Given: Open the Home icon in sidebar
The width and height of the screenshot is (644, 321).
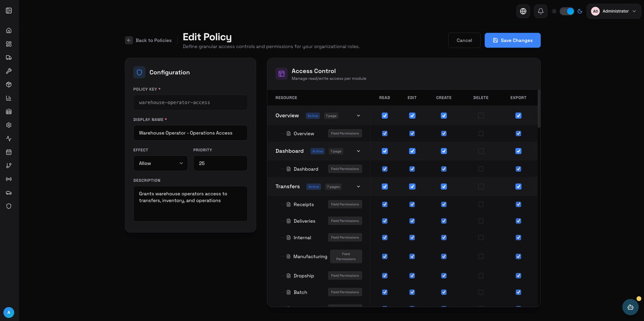Looking at the screenshot, I should 9,31.
